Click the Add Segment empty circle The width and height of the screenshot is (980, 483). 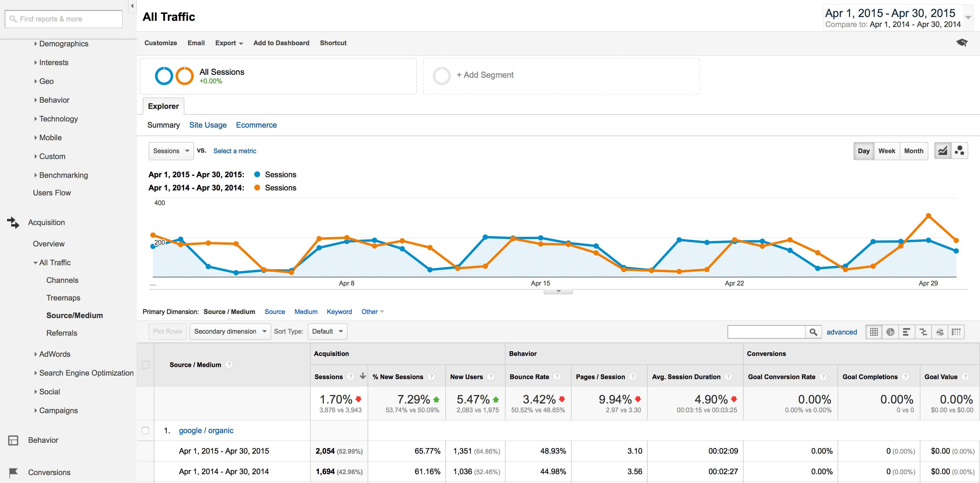[x=442, y=76]
